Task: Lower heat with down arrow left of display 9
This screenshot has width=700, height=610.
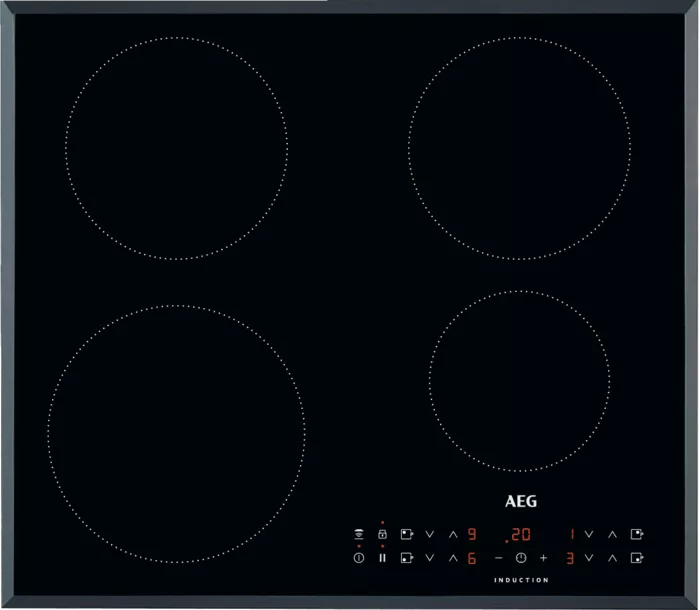Action: click(429, 534)
